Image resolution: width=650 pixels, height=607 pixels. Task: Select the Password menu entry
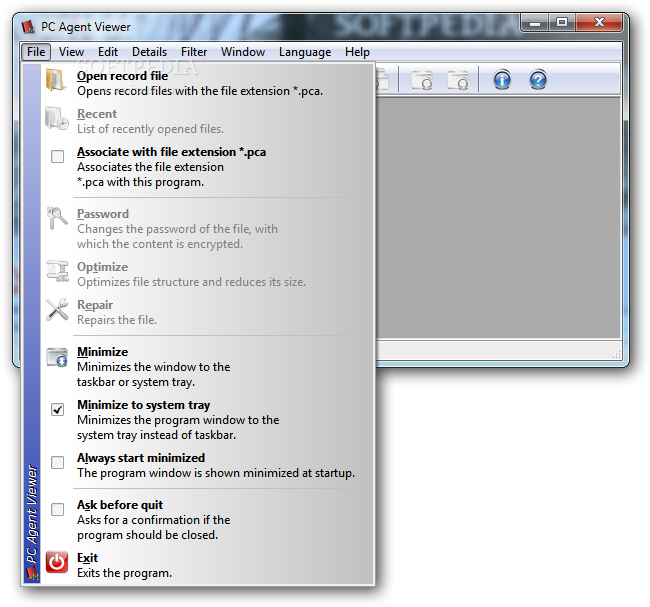point(207,228)
